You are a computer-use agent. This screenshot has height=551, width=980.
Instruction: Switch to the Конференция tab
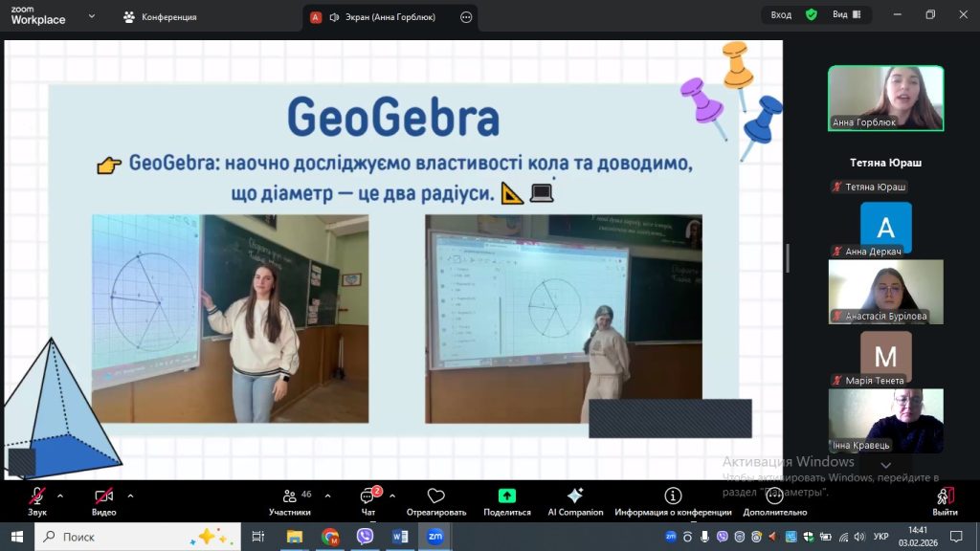click(x=159, y=17)
